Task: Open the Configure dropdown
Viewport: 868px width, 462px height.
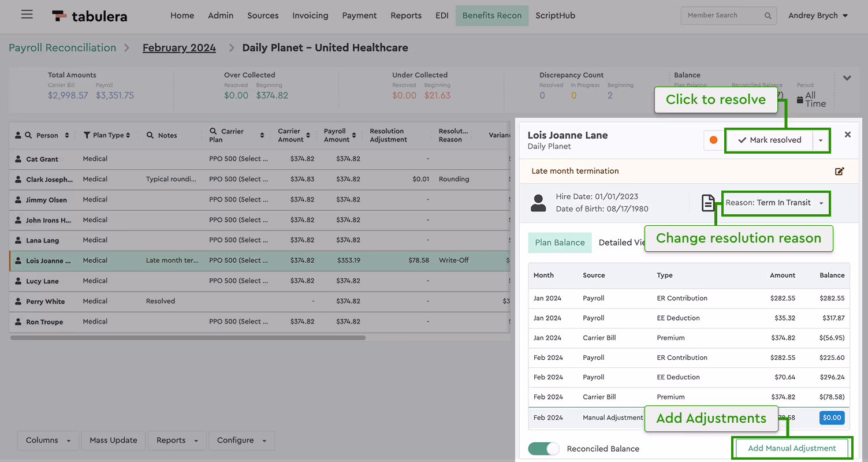Action: pyautogui.click(x=241, y=440)
